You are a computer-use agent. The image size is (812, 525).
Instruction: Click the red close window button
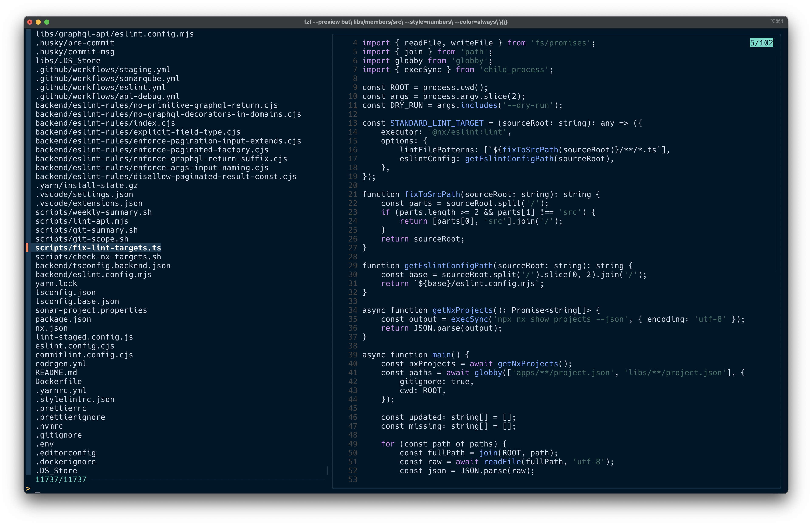[x=30, y=22]
